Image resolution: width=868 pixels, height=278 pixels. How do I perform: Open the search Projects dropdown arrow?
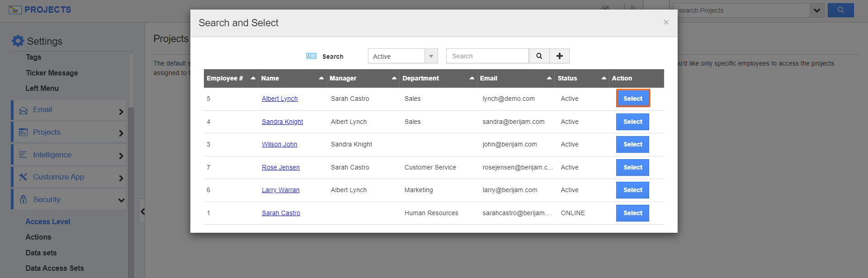pyautogui.click(x=816, y=10)
